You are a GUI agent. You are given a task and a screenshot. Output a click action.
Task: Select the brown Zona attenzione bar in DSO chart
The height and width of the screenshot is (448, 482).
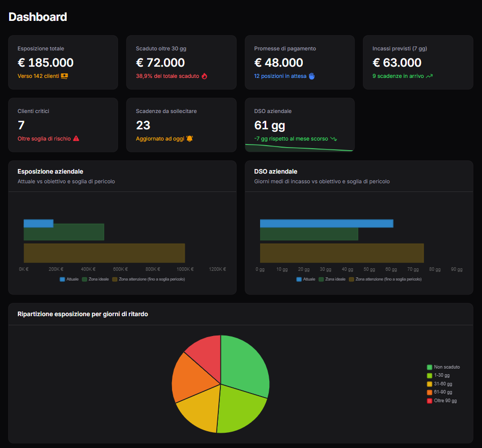point(342,253)
